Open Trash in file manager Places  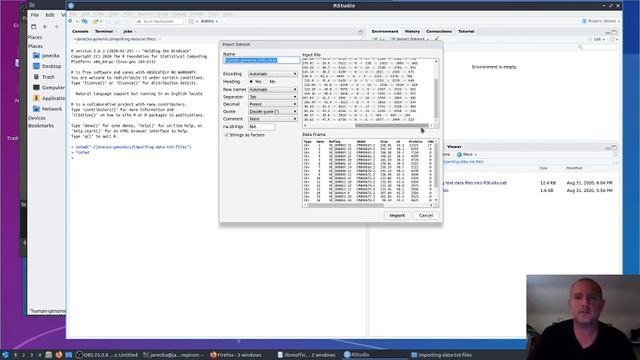pos(44,77)
